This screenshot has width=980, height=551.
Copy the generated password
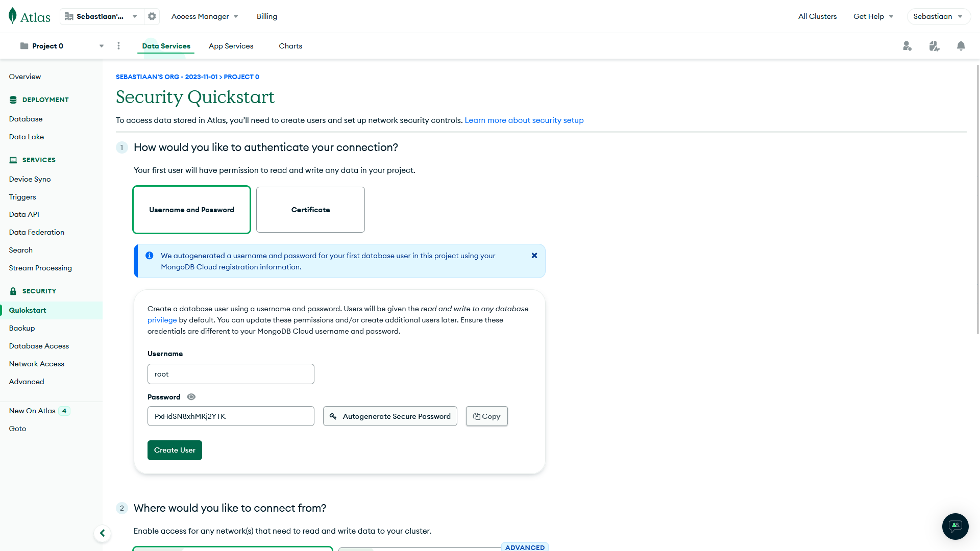[x=486, y=416]
